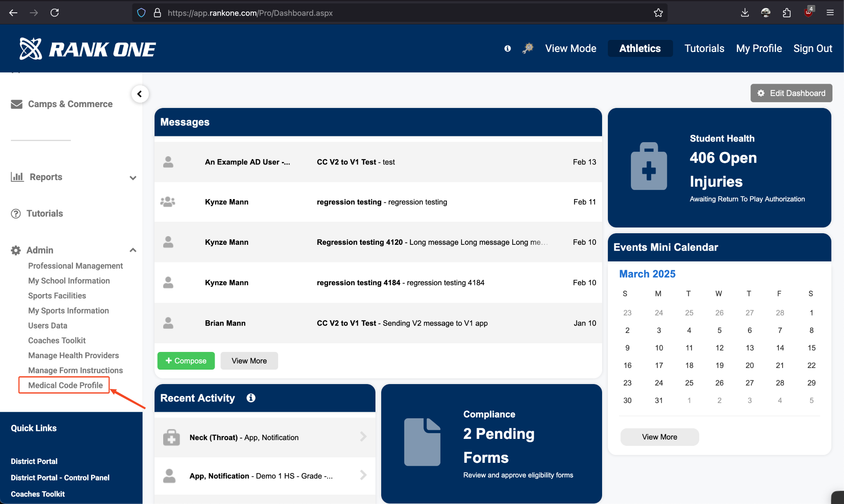Collapse the sidebar with the arrow button
Screen dimensions: 844x504
(140, 94)
